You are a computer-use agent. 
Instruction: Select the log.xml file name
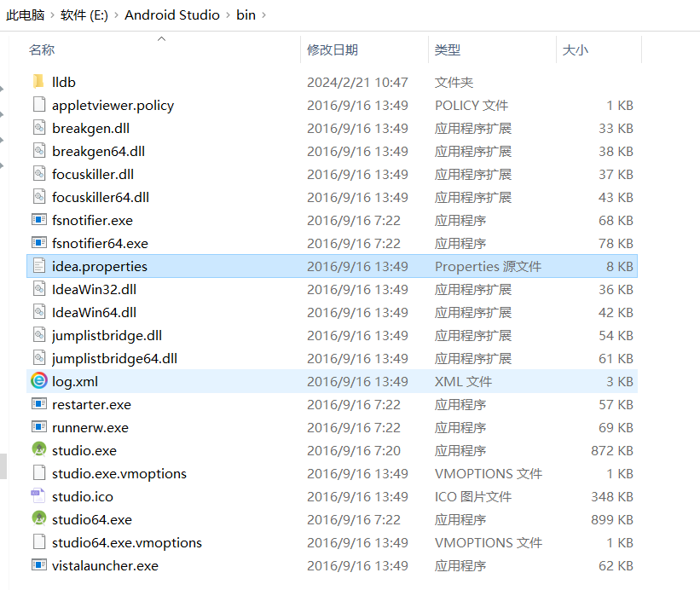click(x=75, y=382)
